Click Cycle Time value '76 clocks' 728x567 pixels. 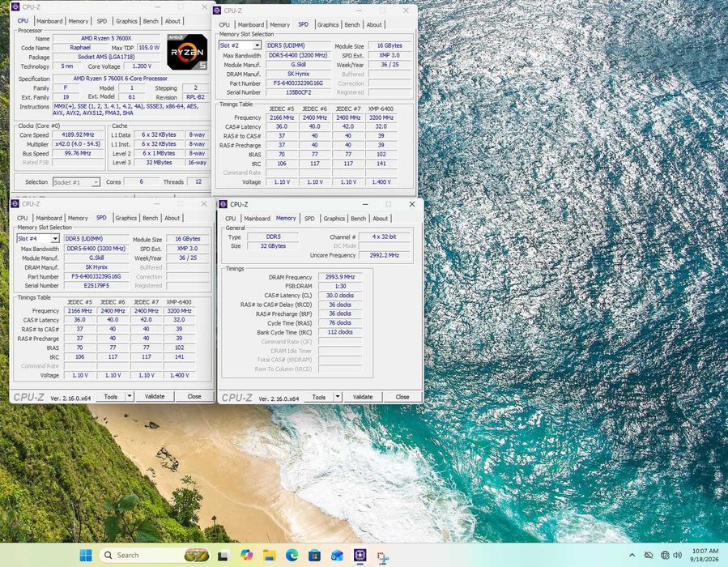click(x=340, y=322)
